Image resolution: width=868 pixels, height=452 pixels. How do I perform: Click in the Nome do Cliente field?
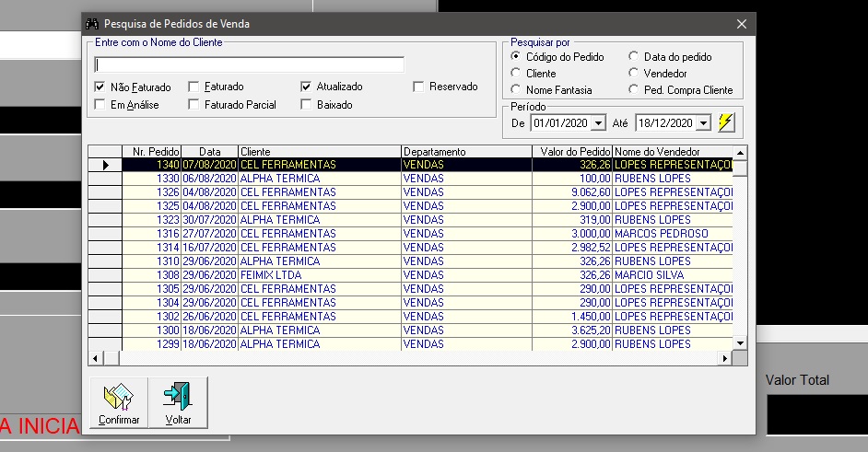pyautogui.click(x=249, y=64)
